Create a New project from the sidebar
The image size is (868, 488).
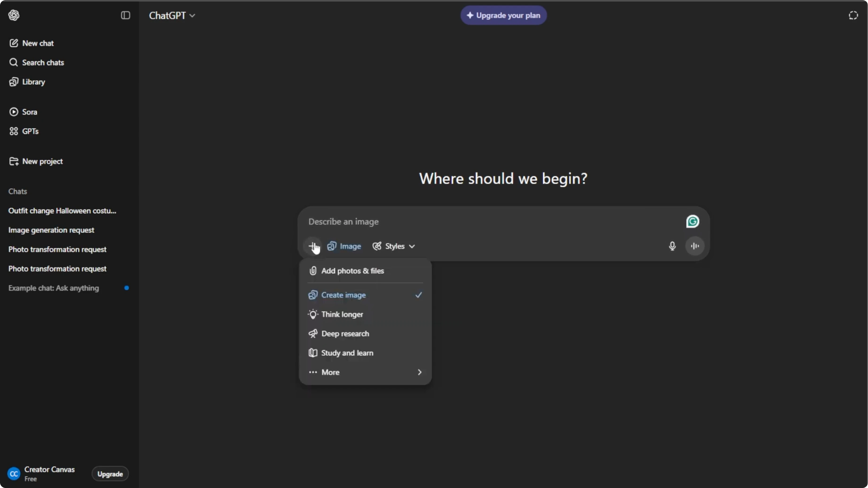pyautogui.click(x=69, y=161)
